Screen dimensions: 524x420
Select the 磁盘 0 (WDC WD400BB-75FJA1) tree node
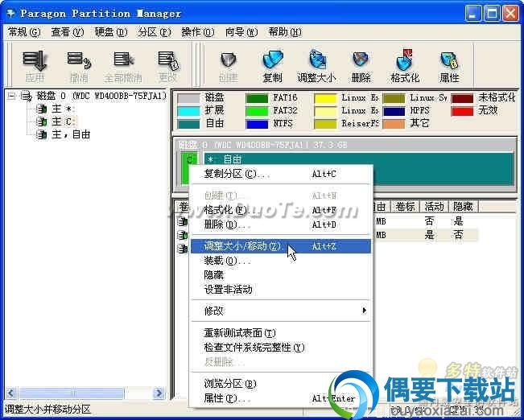(101, 97)
